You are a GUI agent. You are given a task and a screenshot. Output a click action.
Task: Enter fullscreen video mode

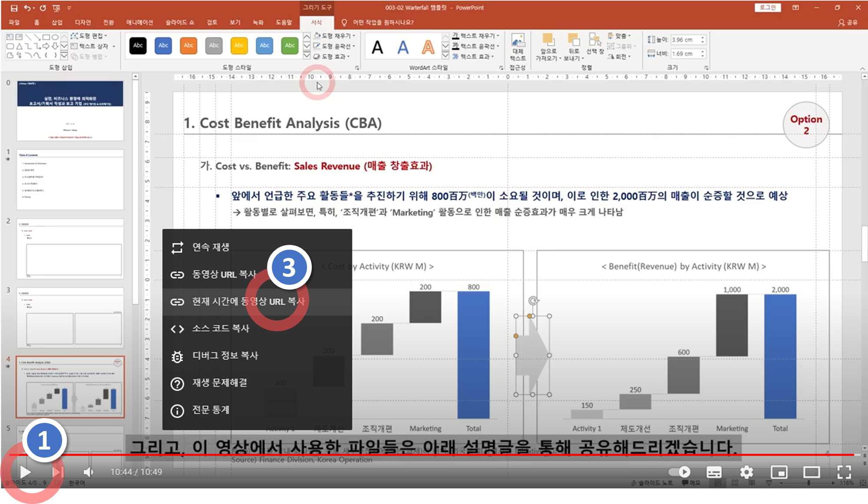click(844, 472)
